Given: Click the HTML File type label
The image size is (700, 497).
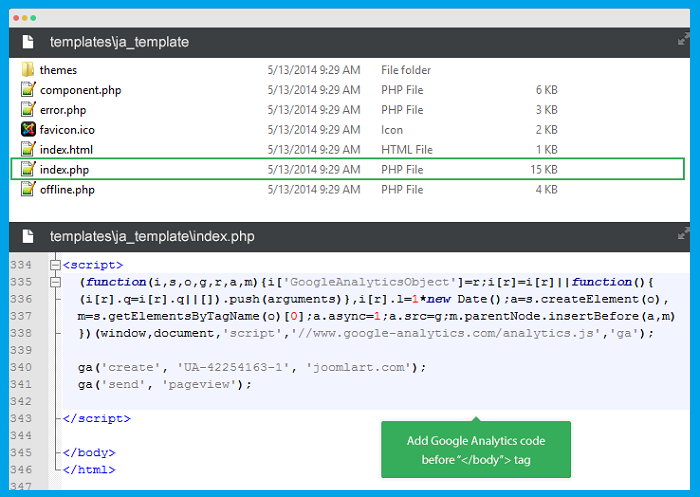Looking at the screenshot, I should point(407,150).
